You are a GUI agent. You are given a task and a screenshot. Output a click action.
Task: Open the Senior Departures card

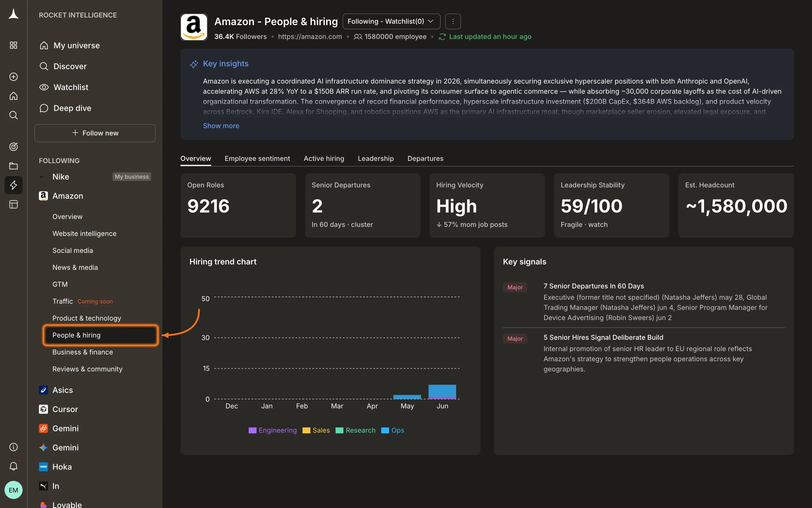point(362,205)
